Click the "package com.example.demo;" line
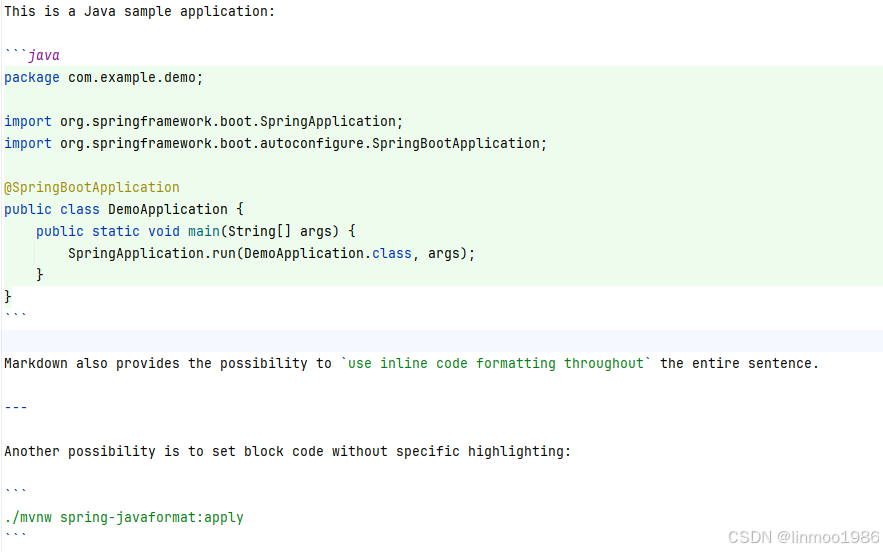 pos(104,77)
